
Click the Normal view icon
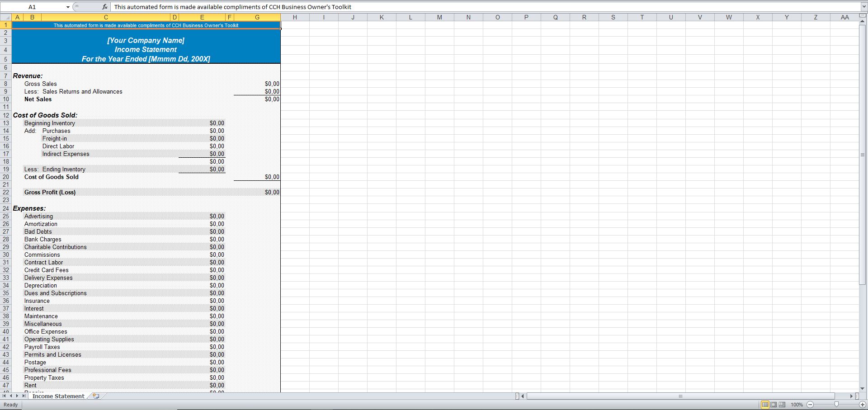(765, 405)
